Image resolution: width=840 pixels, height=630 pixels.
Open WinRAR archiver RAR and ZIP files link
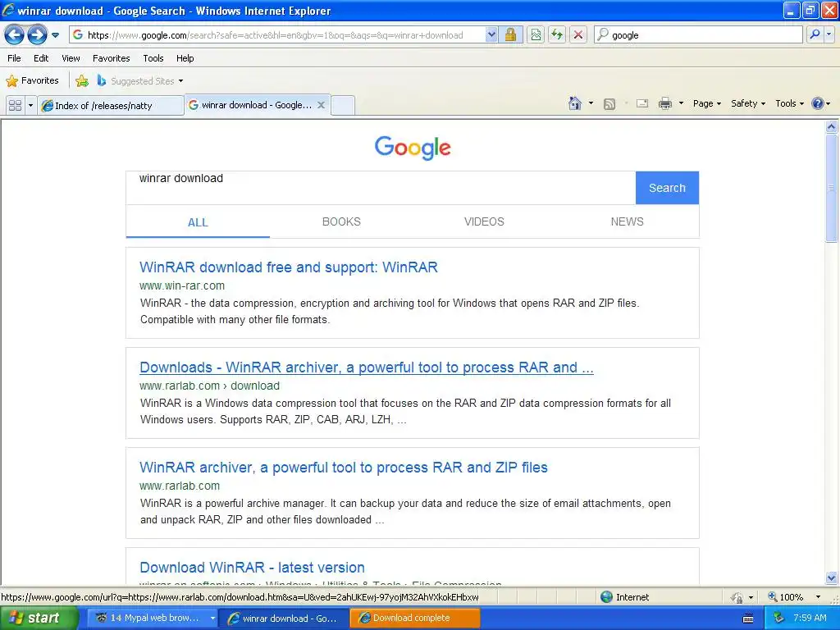(344, 468)
